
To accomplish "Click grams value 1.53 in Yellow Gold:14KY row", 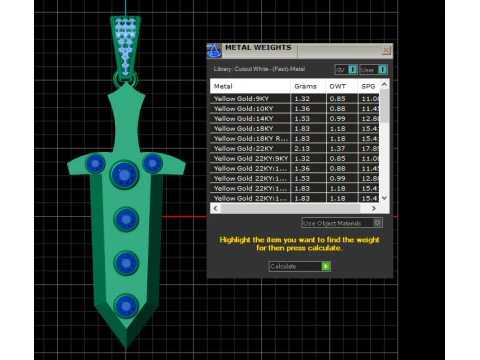I will click(x=302, y=118).
